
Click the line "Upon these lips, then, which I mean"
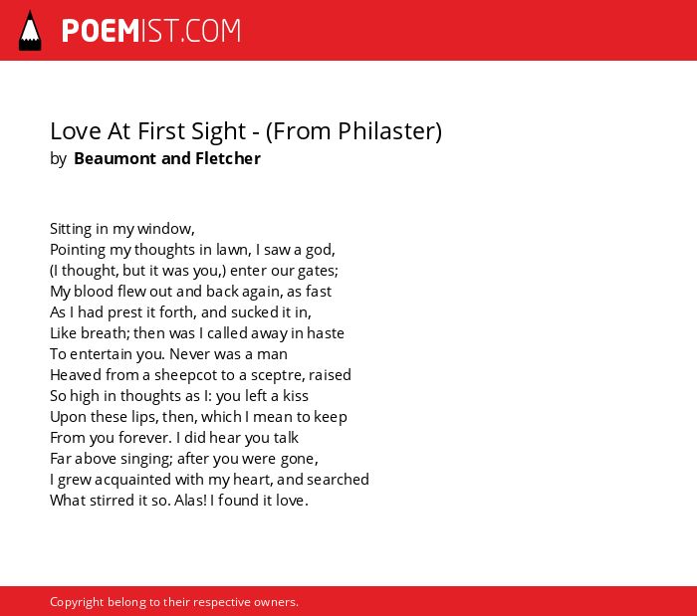pyautogui.click(x=198, y=417)
